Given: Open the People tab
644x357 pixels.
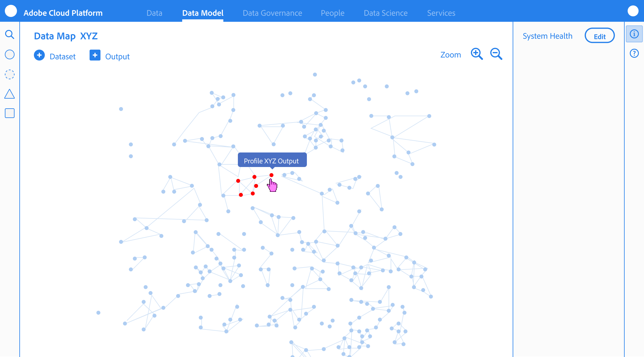Looking at the screenshot, I should [x=332, y=13].
